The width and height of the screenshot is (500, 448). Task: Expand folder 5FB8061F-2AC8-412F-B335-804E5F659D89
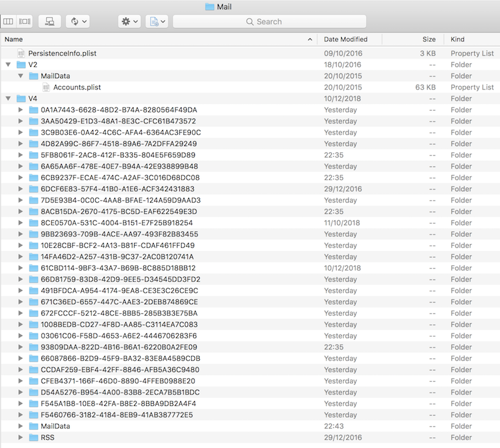point(20,155)
